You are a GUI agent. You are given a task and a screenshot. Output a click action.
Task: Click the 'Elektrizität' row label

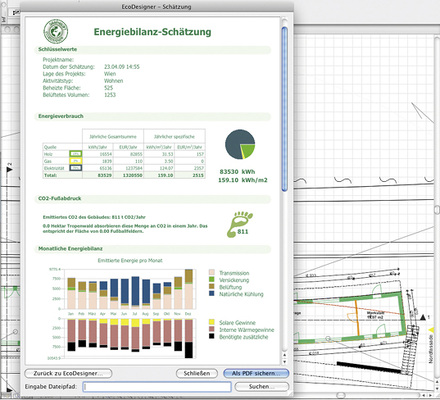coord(54,168)
